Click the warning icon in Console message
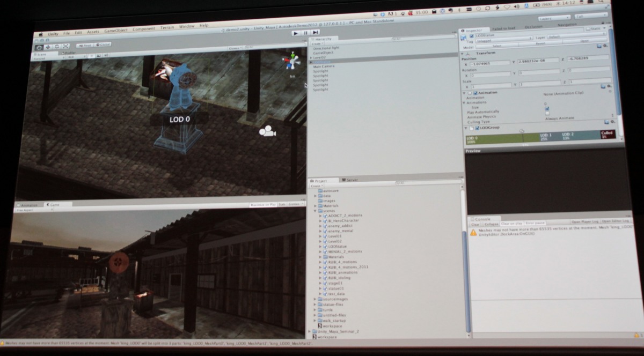 click(473, 232)
